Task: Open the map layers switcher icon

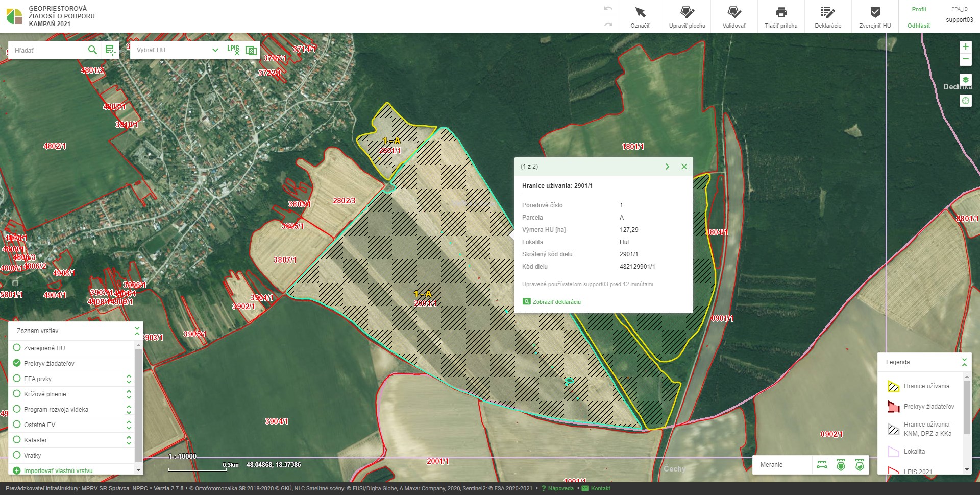Action: pos(965,80)
